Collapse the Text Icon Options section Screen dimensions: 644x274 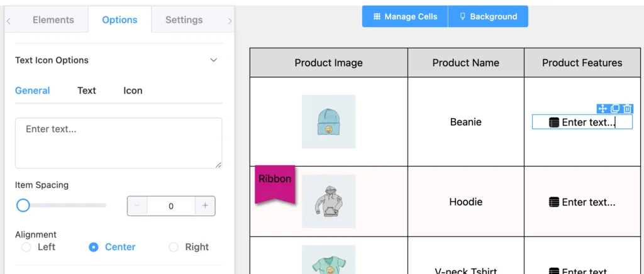(214, 60)
